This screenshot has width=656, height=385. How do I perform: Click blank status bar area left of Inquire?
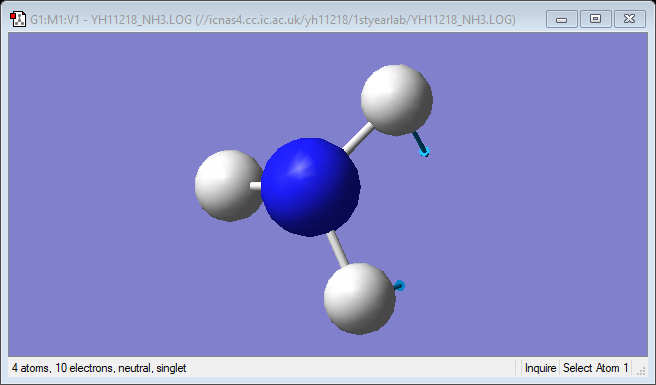click(x=351, y=368)
